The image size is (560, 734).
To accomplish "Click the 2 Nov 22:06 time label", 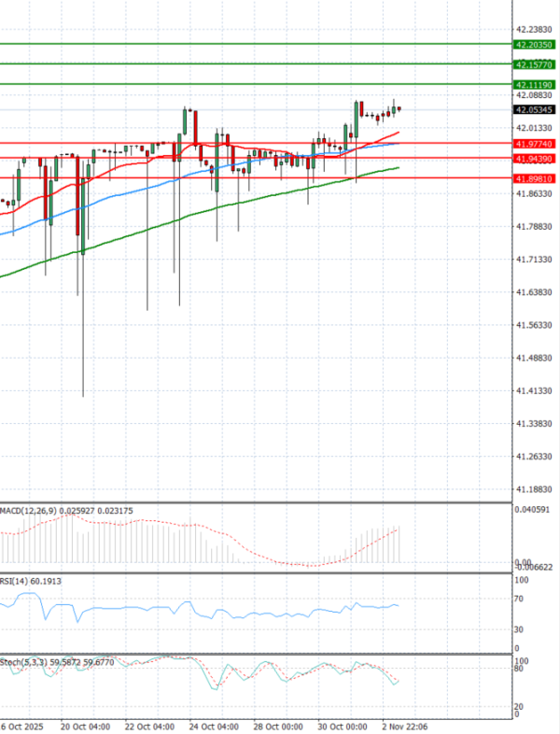I will point(402,726).
